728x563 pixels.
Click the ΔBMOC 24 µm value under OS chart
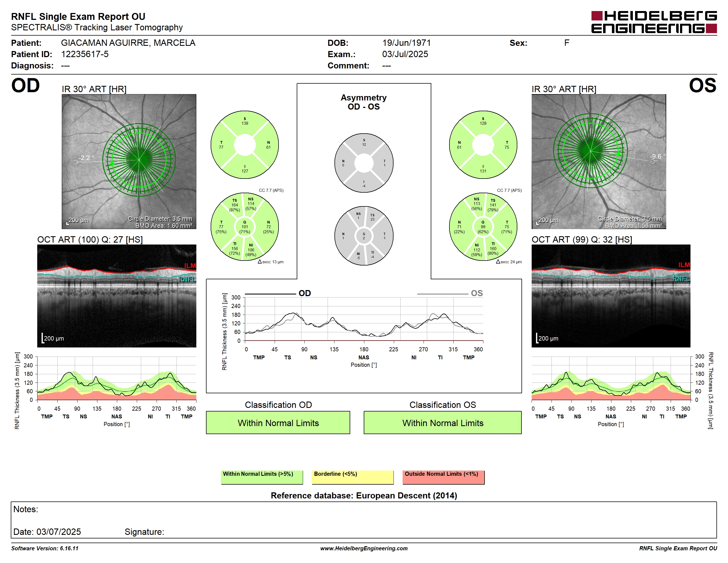[509, 262]
